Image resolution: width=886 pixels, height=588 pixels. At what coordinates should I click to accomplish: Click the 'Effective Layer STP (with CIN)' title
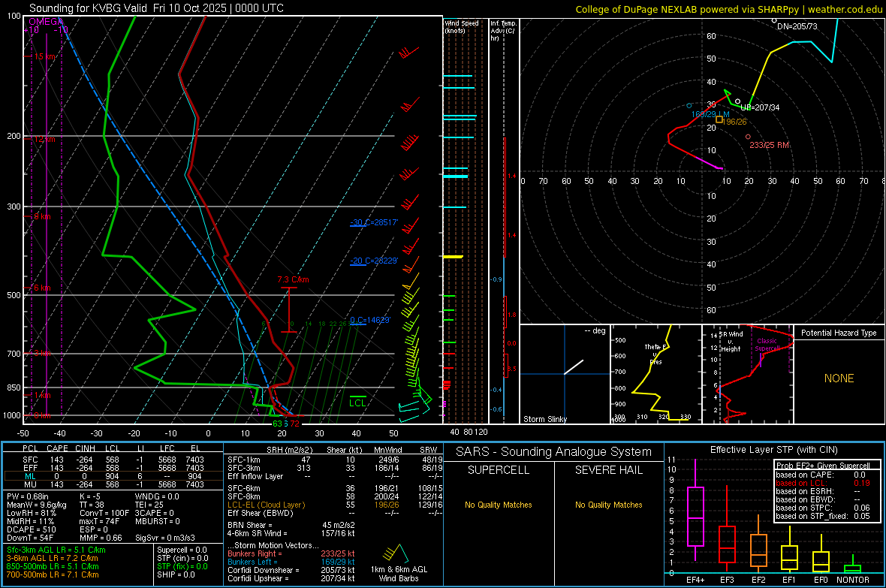click(774, 450)
